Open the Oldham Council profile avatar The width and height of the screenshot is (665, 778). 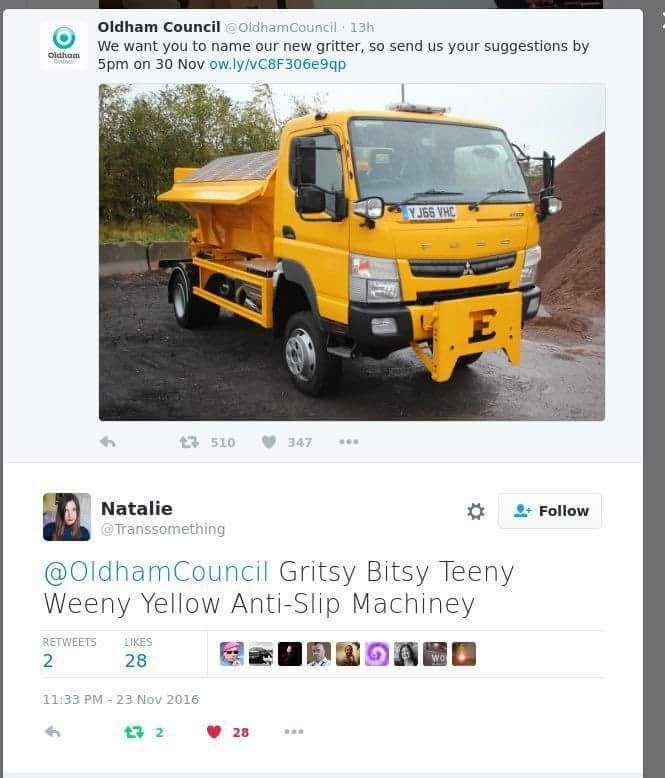pyautogui.click(x=64, y=45)
